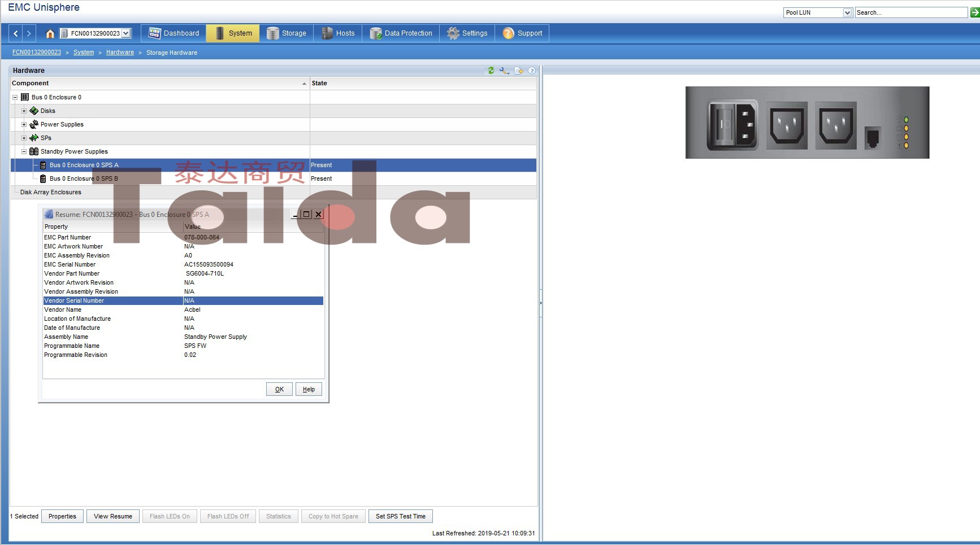Open the Hosts tab
The width and height of the screenshot is (980, 545).
pos(338,33)
